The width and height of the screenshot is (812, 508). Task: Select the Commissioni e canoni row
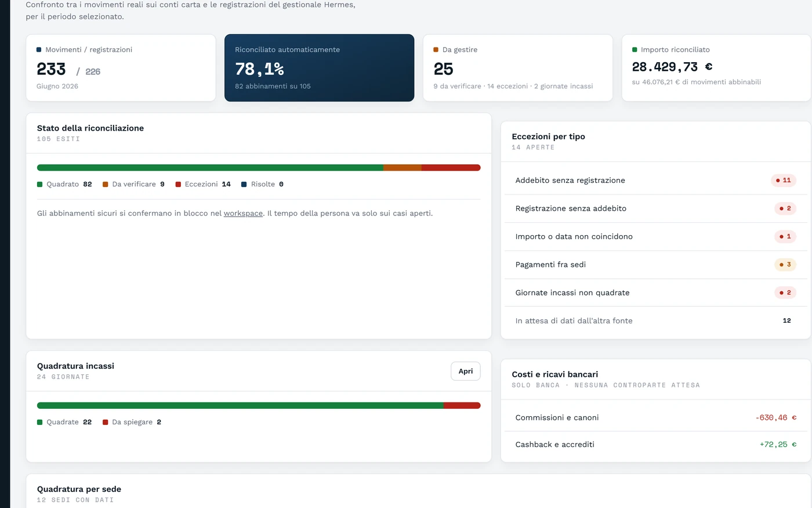(655, 417)
